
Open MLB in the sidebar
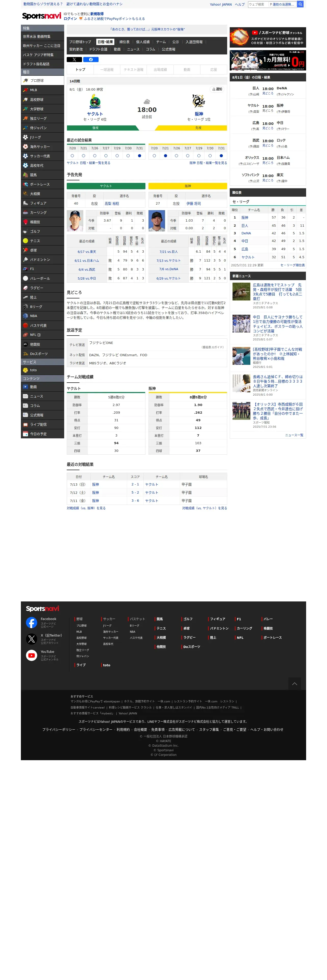[x=42, y=90]
